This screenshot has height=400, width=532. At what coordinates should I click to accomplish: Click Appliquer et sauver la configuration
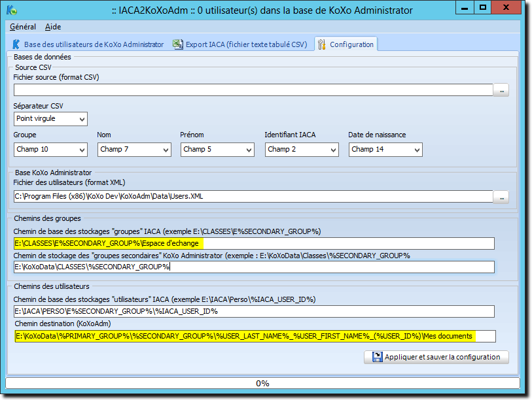[436, 357]
